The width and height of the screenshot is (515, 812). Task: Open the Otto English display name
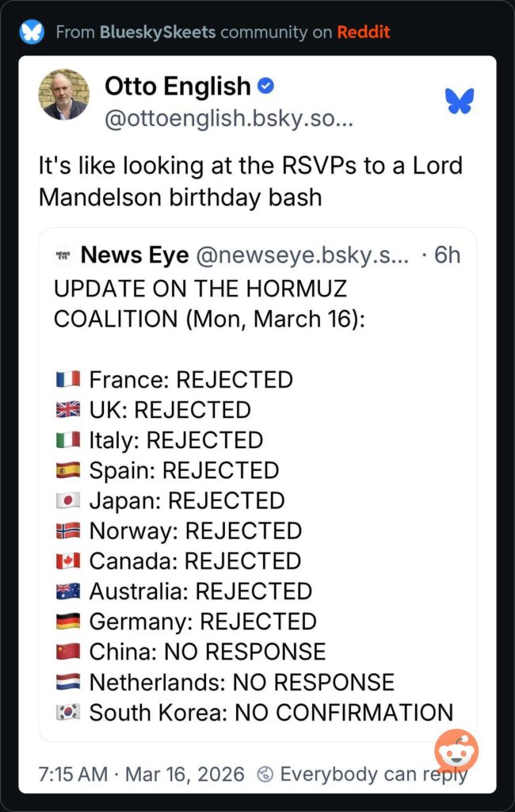point(177,86)
